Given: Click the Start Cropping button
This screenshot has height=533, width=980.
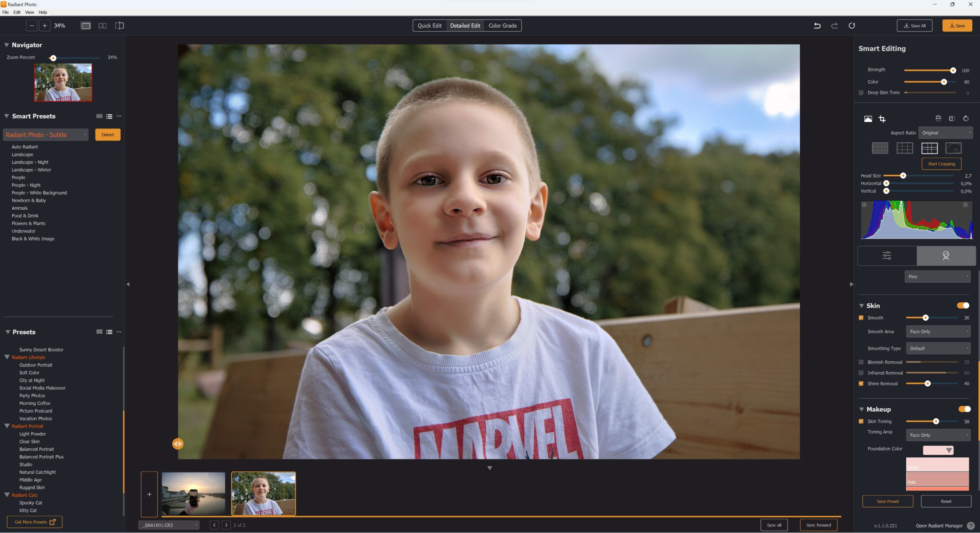Looking at the screenshot, I should (941, 164).
